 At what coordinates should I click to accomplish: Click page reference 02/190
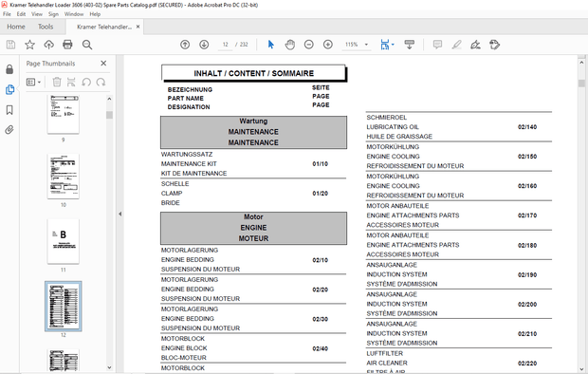[x=527, y=275]
